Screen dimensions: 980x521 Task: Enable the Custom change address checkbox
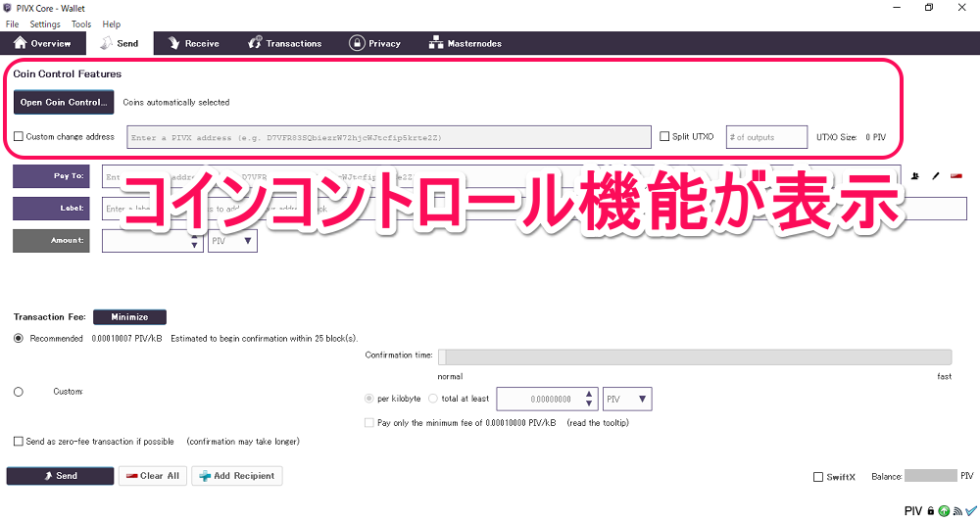(x=19, y=137)
